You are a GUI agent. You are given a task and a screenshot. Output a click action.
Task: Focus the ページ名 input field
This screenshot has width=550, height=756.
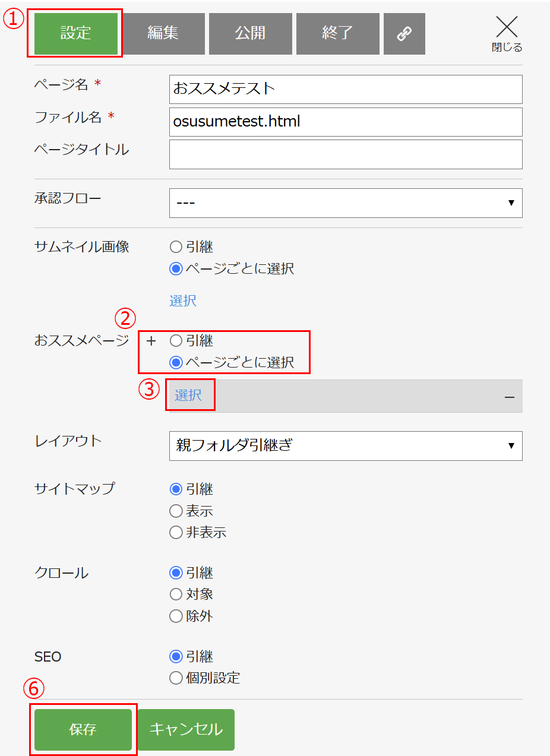[x=346, y=89]
